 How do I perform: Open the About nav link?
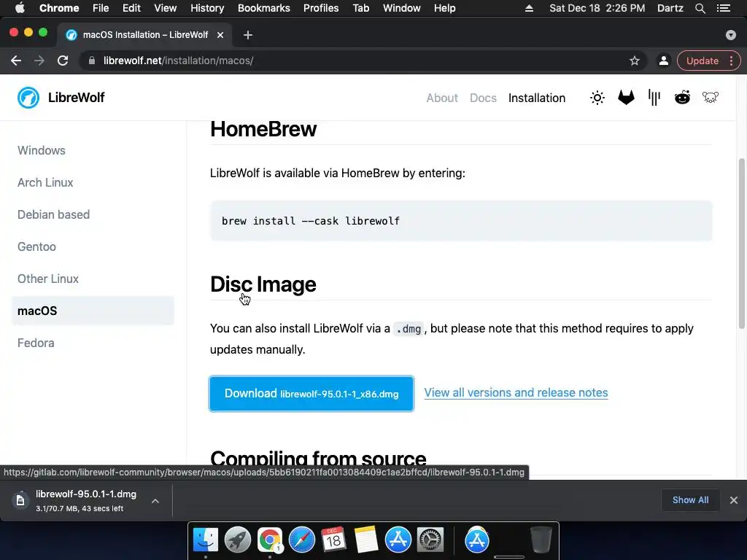tap(442, 98)
